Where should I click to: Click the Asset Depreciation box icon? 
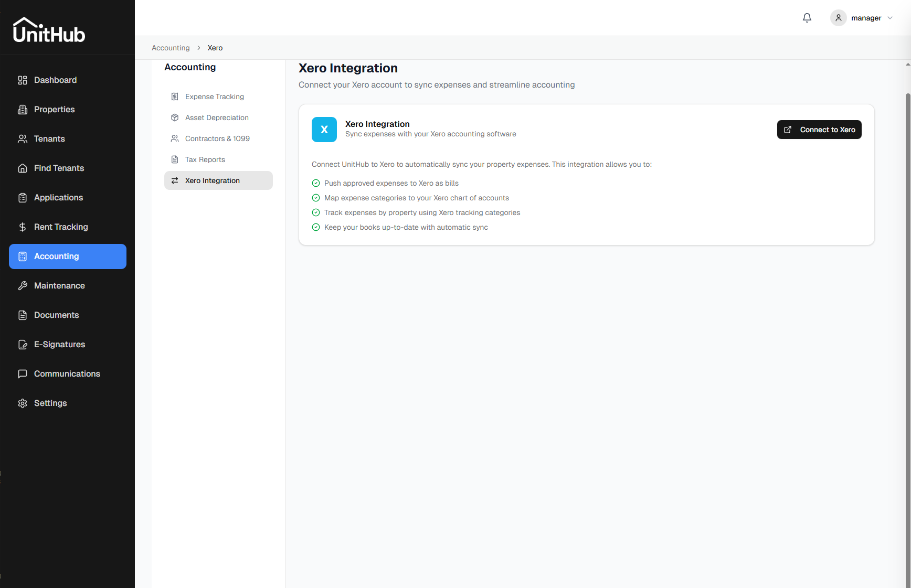175,117
